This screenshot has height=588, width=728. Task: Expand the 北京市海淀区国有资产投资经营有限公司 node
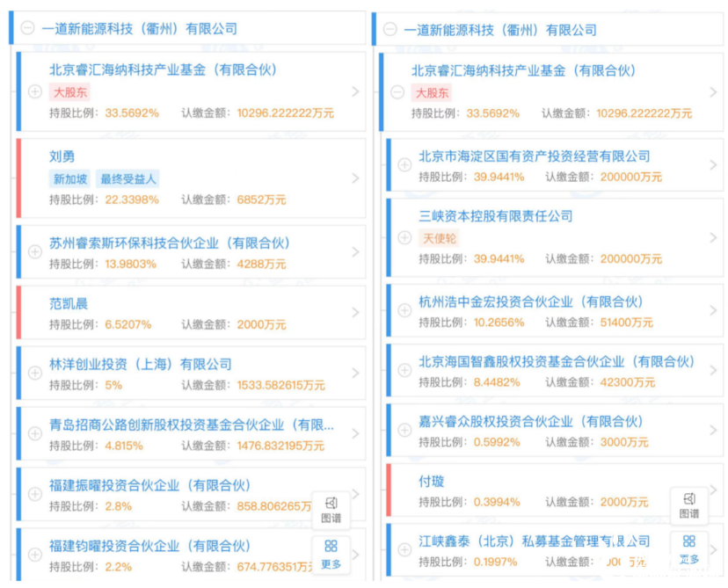(x=404, y=164)
